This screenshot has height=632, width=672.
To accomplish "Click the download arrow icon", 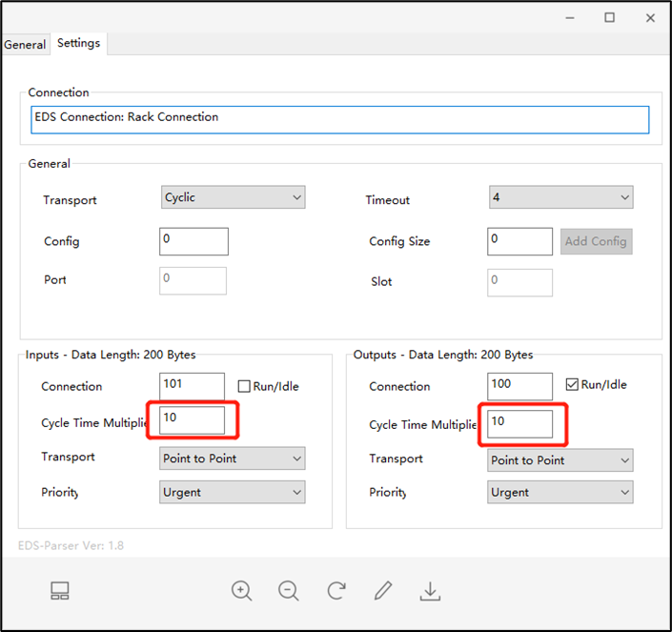I will [430, 591].
